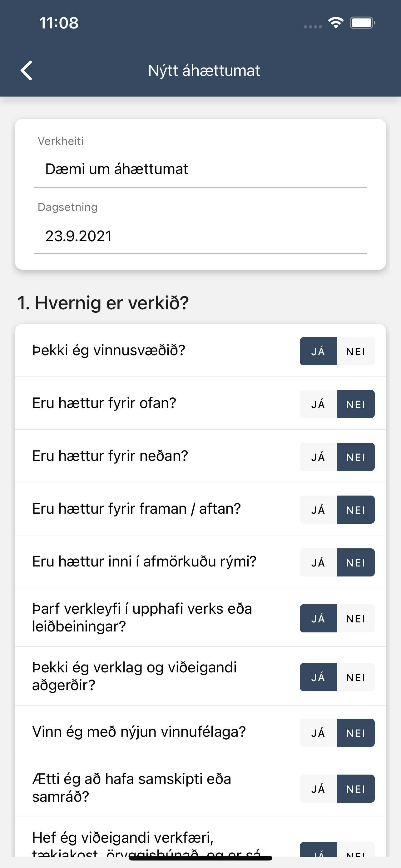Image resolution: width=401 pixels, height=868 pixels.
Task: Tap the back arrow icon
Action: [26, 70]
